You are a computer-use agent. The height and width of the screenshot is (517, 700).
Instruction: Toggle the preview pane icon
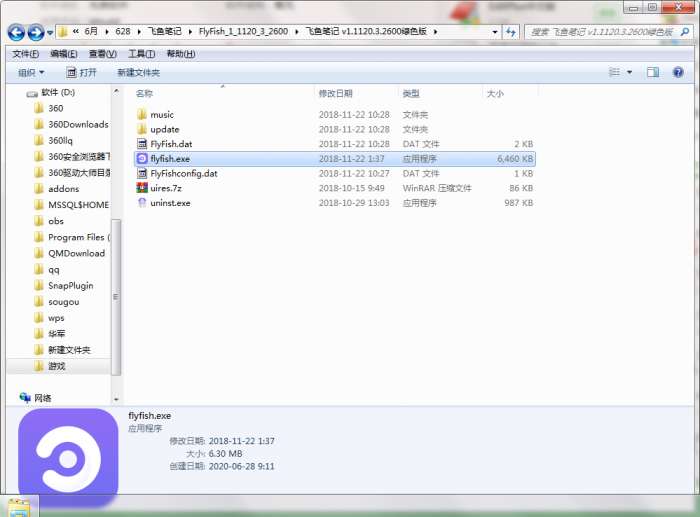pos(653,72)
